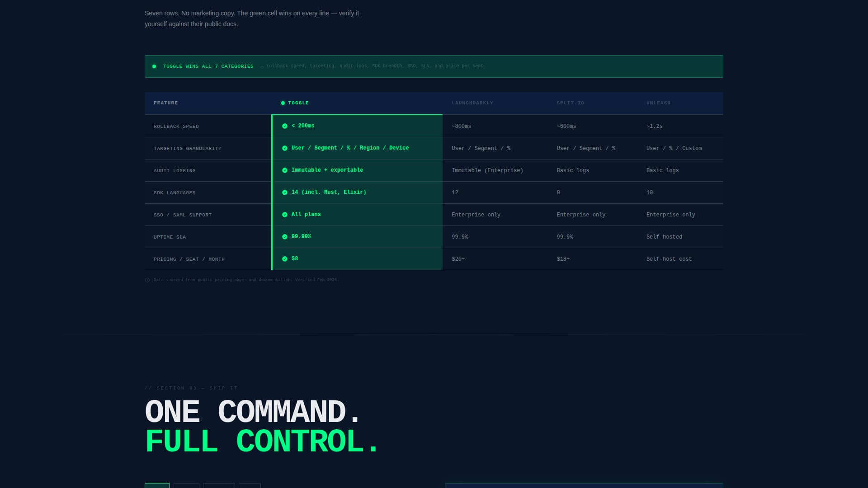This screenshot has height=488, width=868.
Task: Click the '$8' pricing cell
Action: click(357, 259)
